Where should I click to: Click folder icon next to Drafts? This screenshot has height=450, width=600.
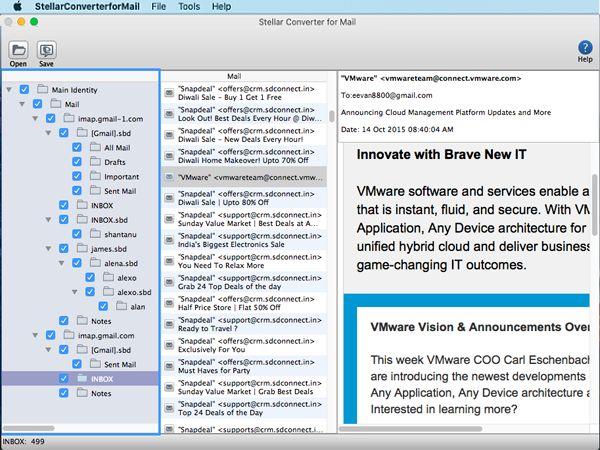pos(95,161)
